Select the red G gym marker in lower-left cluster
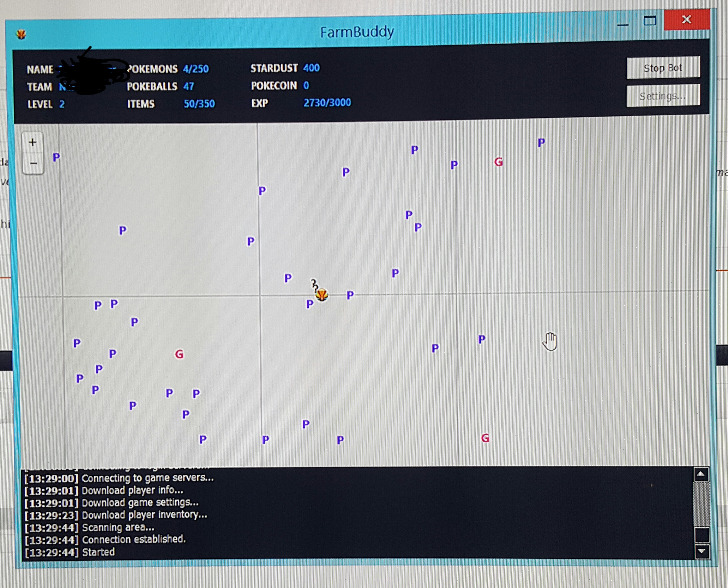This screenshot has height=588, width=728. click(179, 354)
